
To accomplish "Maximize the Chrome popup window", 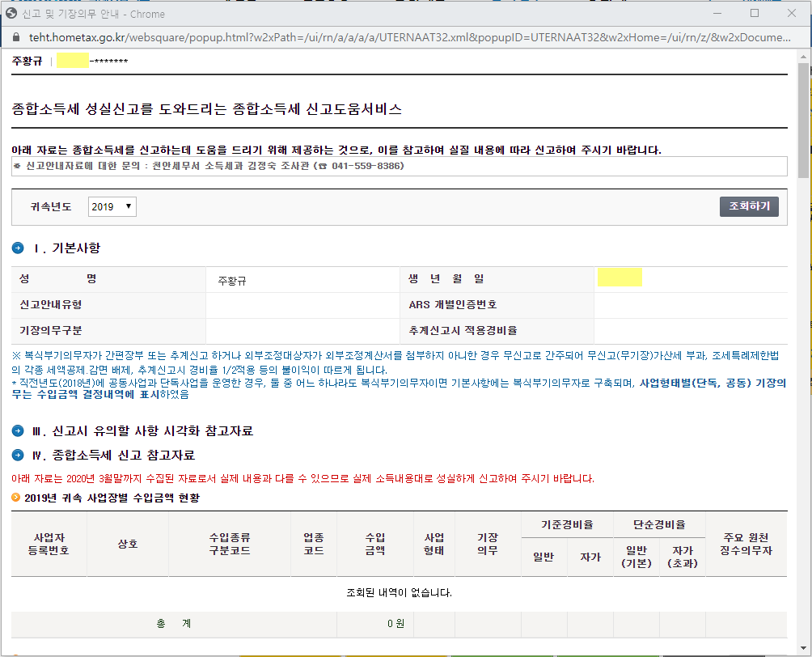I will [x=755, y=14].
